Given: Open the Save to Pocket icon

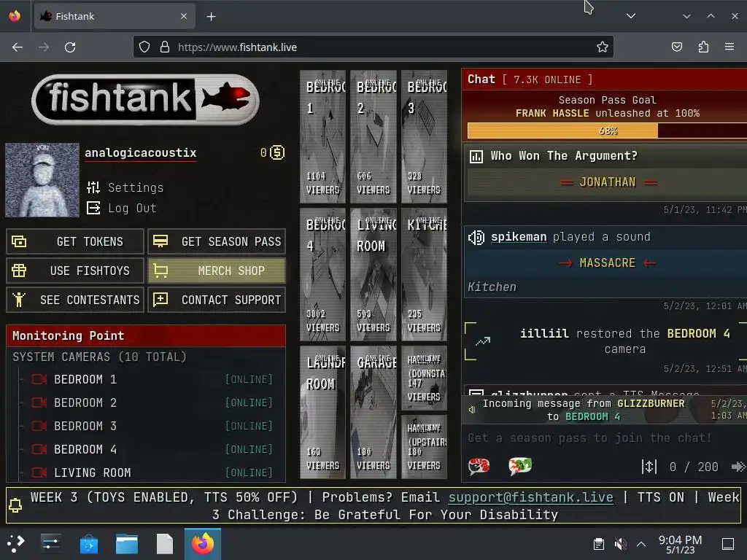Looking at the screenshot, I should [676, 47].
